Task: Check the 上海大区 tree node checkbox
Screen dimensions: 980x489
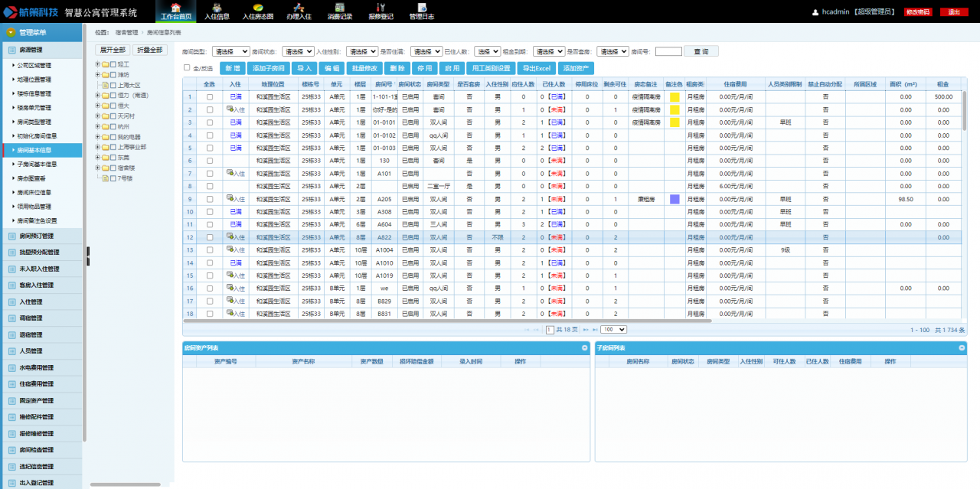Action: [113, 86]
